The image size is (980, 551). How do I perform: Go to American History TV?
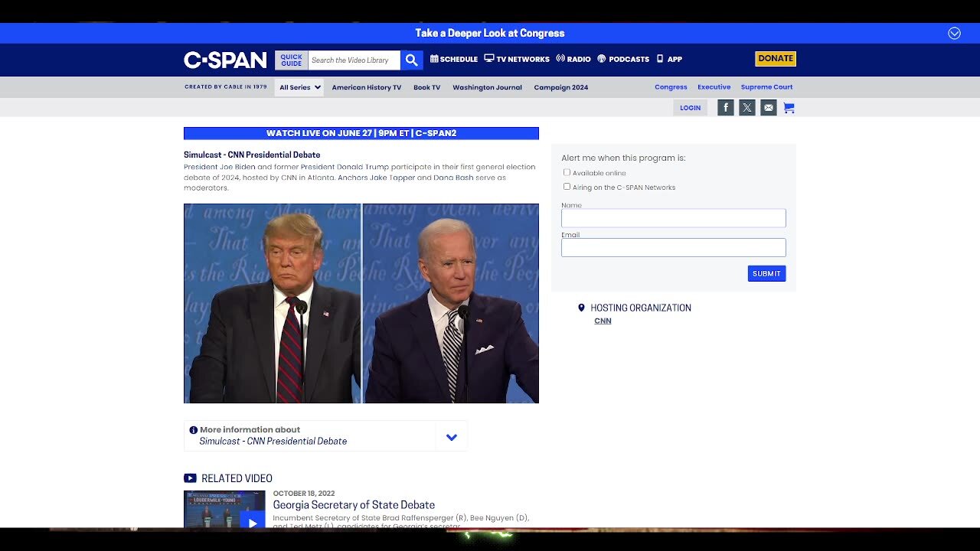(x=367, y=87)
